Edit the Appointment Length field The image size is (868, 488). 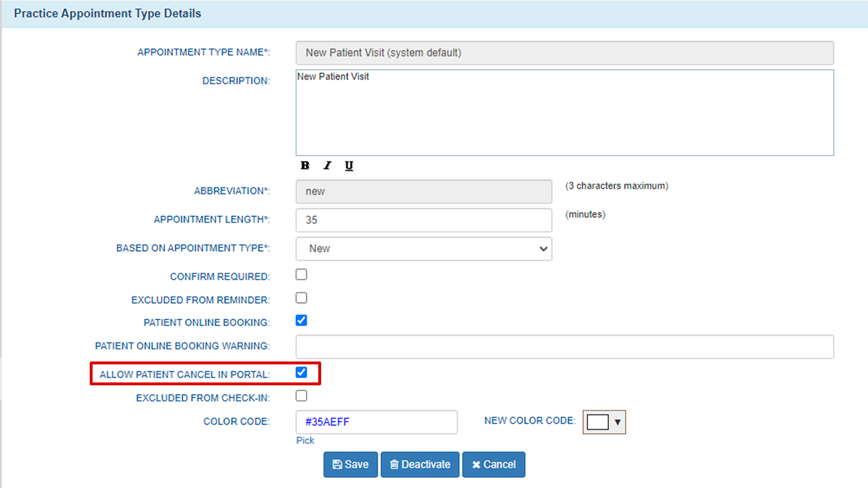tap(424, 220)
